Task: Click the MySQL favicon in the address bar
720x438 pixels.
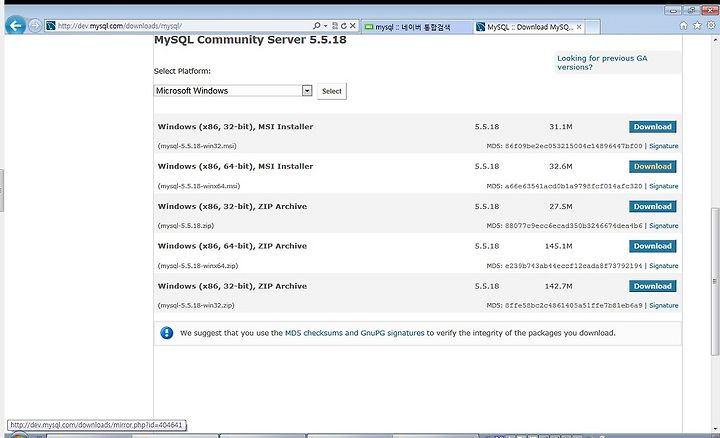Action: (51, 26)
